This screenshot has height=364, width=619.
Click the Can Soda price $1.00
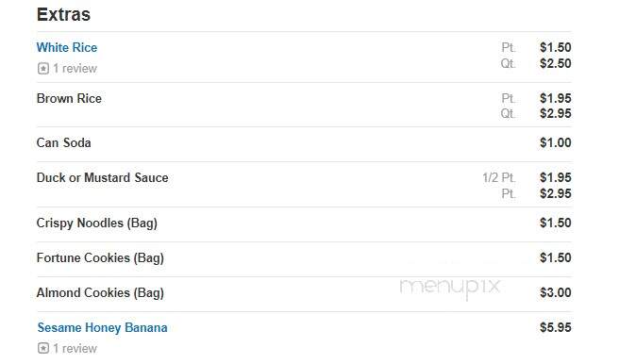pyautogui.click(x=556, y=142)
